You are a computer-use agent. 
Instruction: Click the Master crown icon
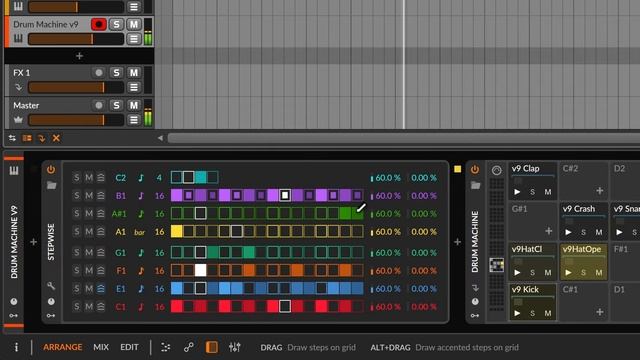coord(18,120)
